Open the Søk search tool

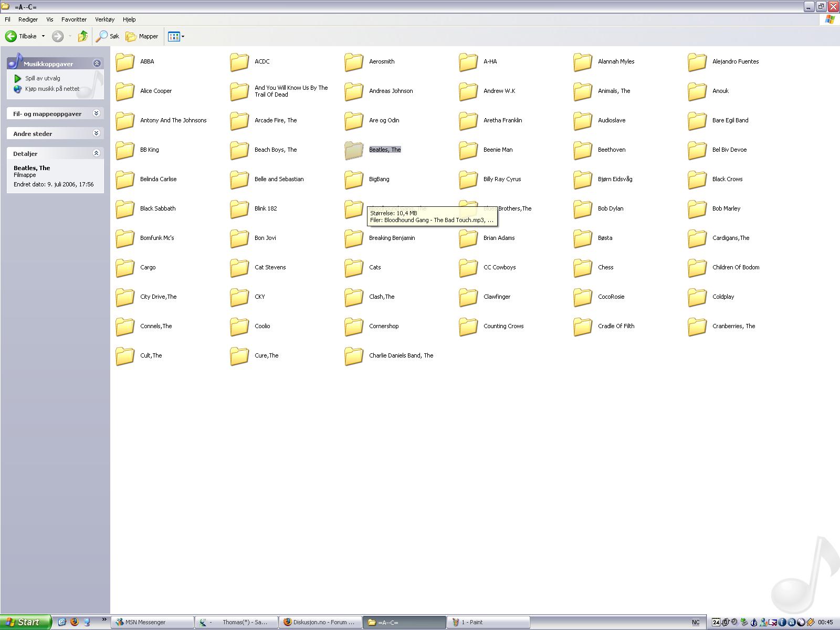point(108,36)
